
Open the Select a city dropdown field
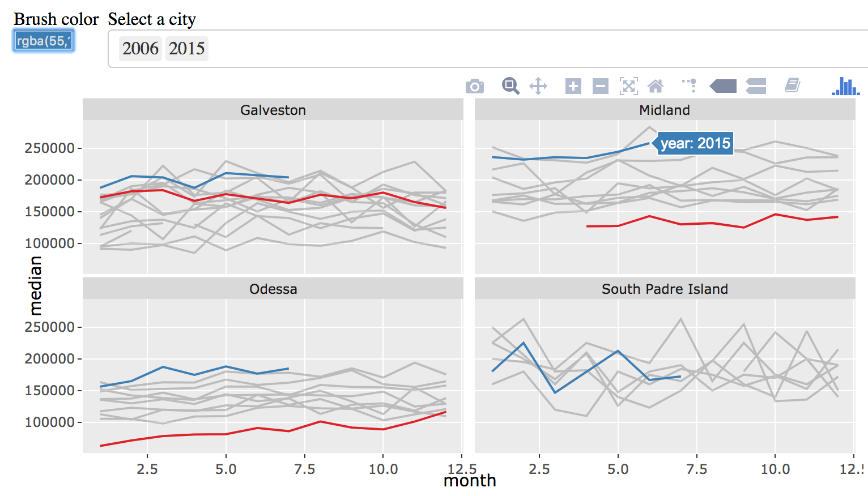tap(510, 49)
